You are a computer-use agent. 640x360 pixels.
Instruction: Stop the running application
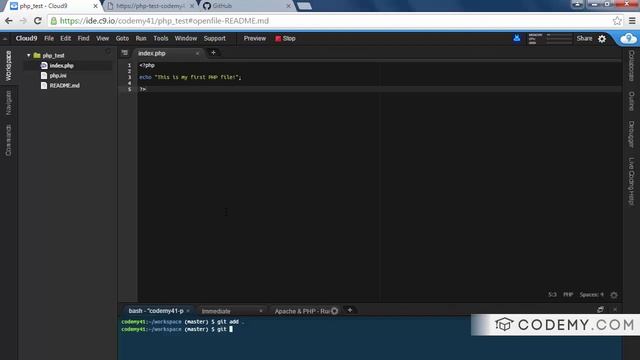pos(285,38)
